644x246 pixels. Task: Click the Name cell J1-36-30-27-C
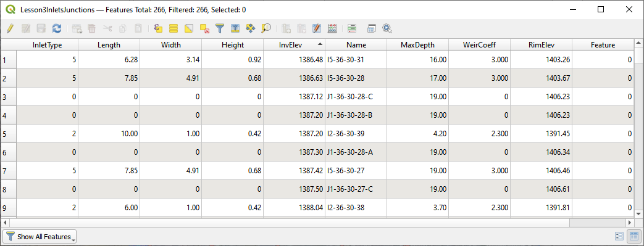356,189
